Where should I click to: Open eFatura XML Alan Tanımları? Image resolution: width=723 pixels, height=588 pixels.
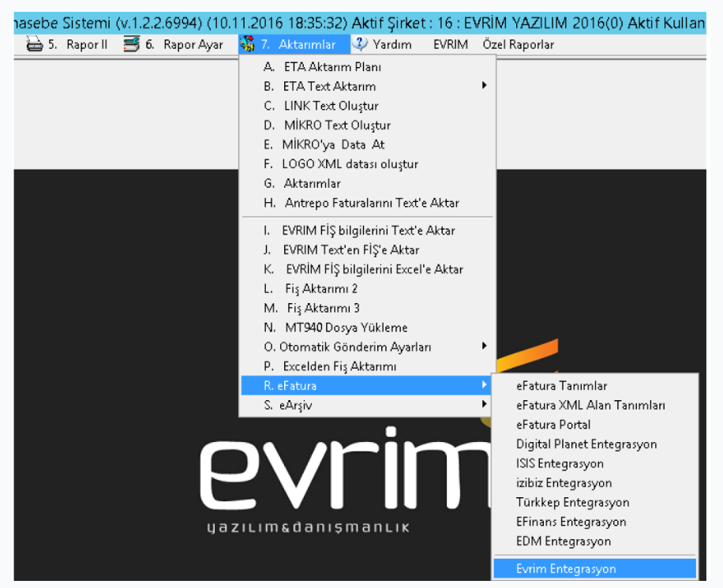point(595,404)
